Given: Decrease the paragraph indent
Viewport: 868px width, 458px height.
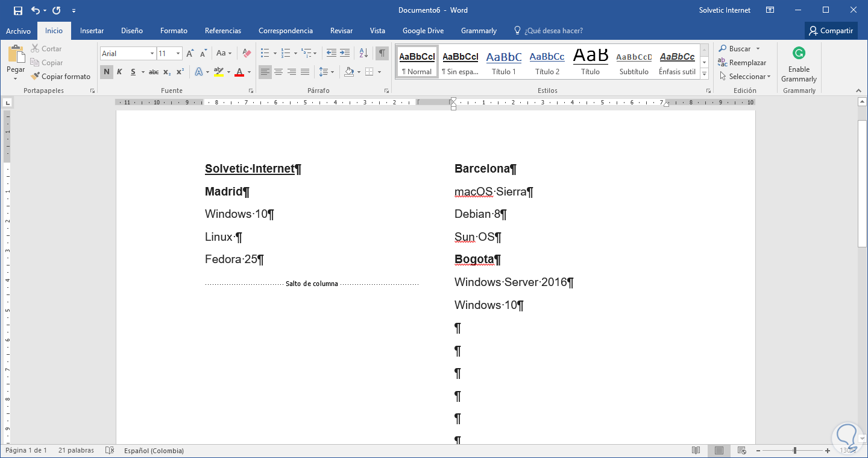Looking at the screenshot, I should 332,54.
